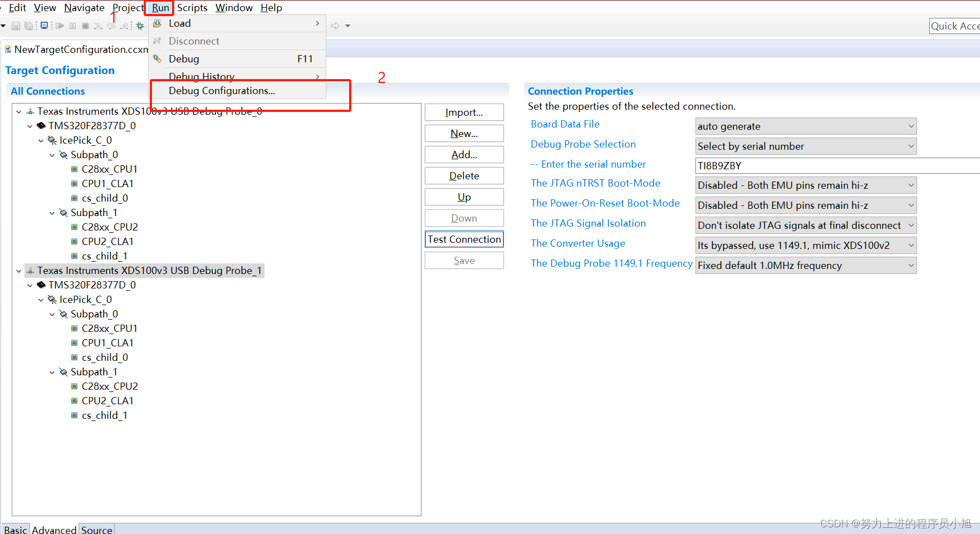Switch to the Basic tab
This screenshot has height=534, width=980.
16,529
